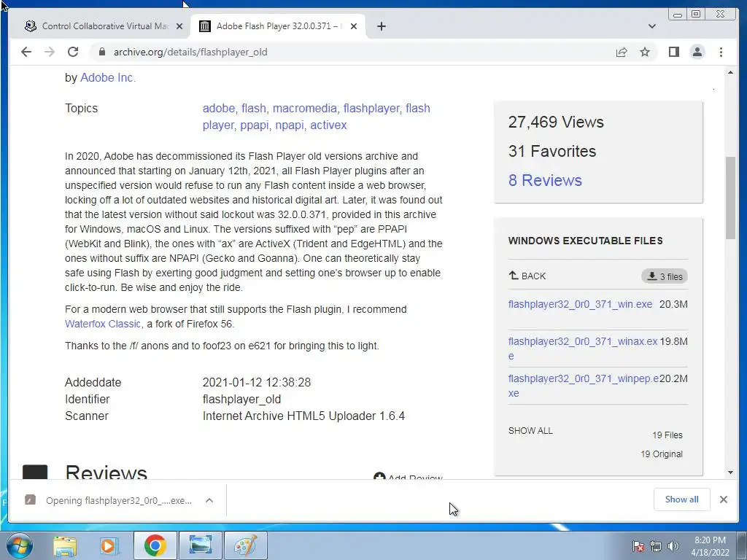Click the page scroll down arrow

[730, 472]
